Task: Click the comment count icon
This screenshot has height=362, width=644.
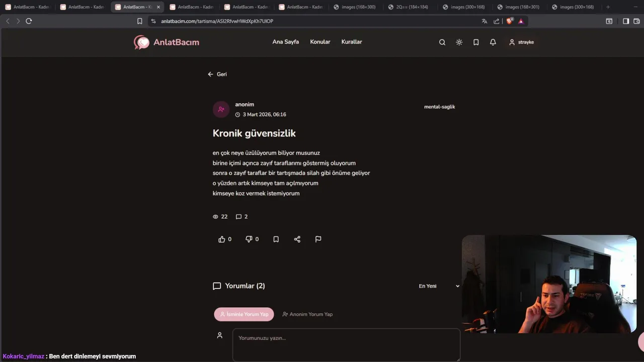Action: tap(238, 217)
